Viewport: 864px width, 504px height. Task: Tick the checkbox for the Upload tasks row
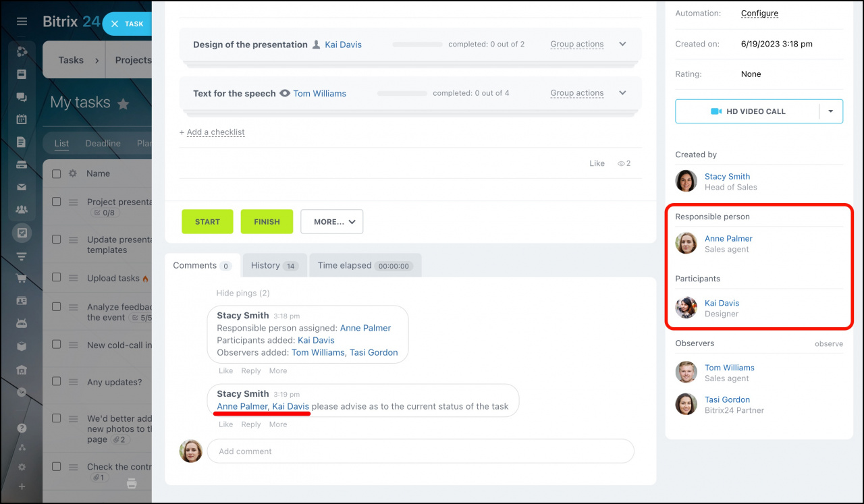pos(57,277)
